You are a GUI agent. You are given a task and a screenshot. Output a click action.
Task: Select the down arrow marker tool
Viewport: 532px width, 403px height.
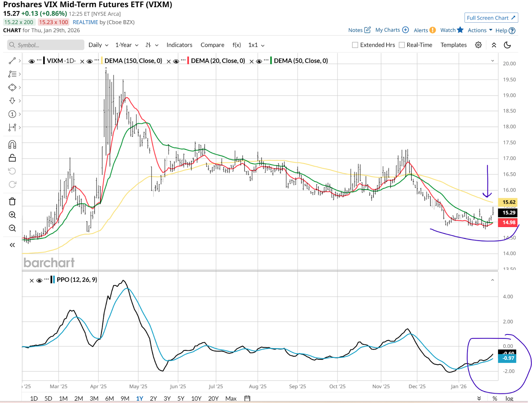[12, 101]
